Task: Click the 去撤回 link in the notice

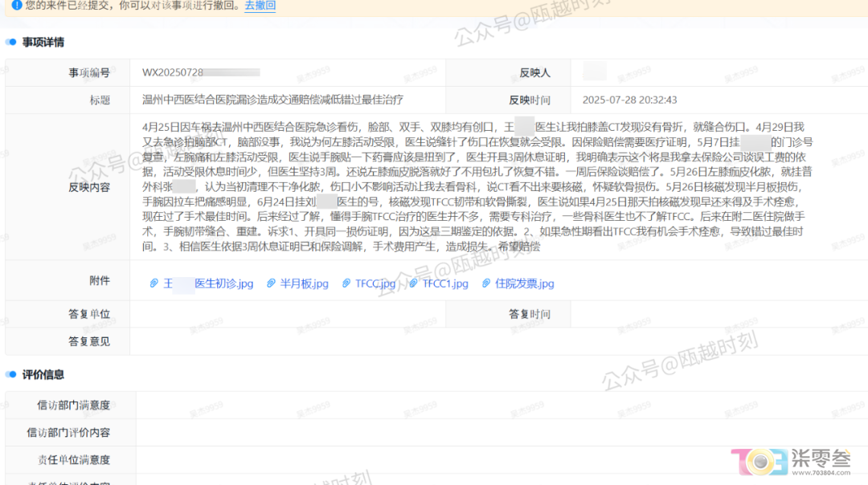Action: coord(260,6)
